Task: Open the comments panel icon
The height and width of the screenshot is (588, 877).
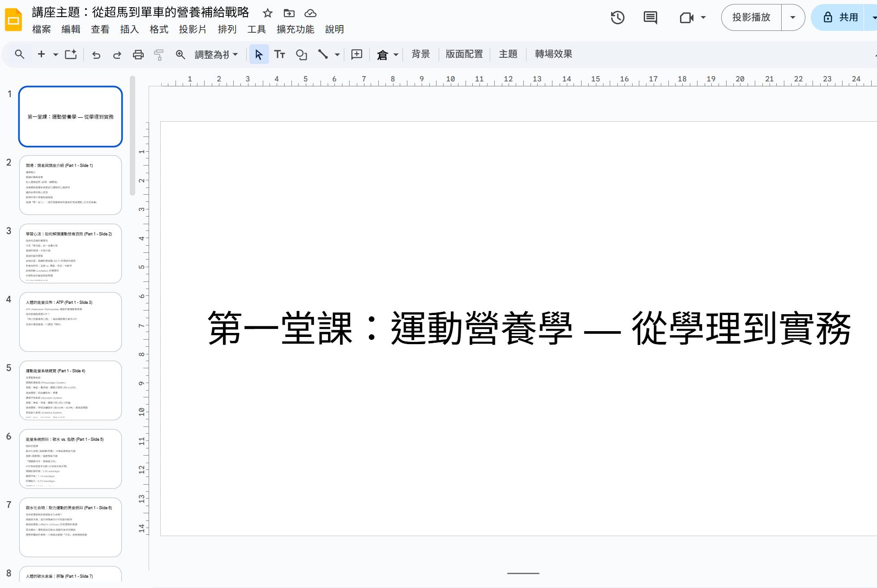Action: 650,17
